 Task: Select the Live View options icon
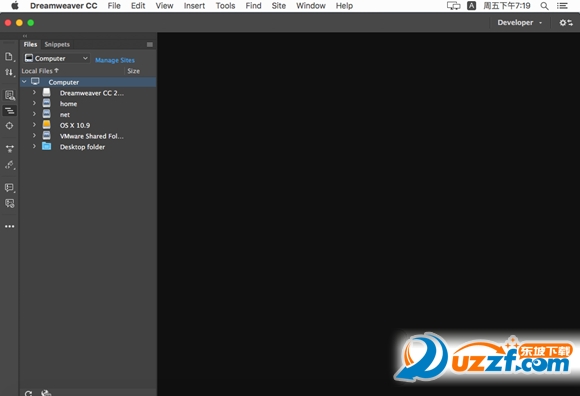pyautogui.click(x=9, y=95)
